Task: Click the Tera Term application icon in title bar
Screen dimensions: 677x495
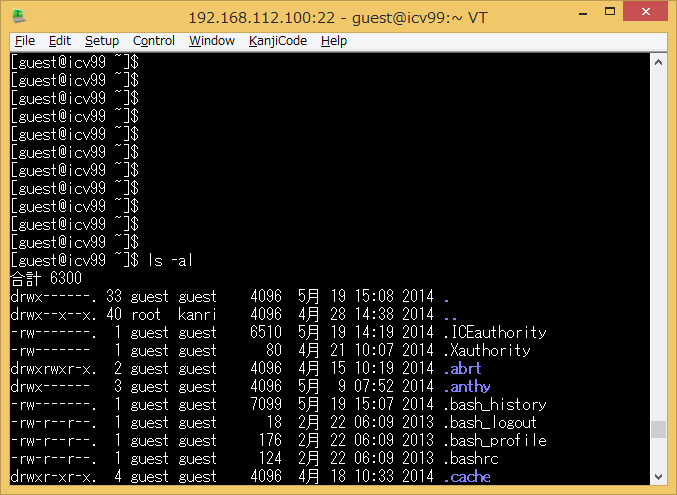Action: (x=19, y=16)
